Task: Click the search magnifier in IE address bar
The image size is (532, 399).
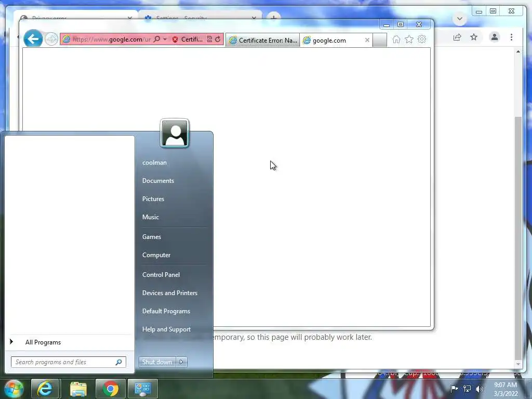Action: 157,39
